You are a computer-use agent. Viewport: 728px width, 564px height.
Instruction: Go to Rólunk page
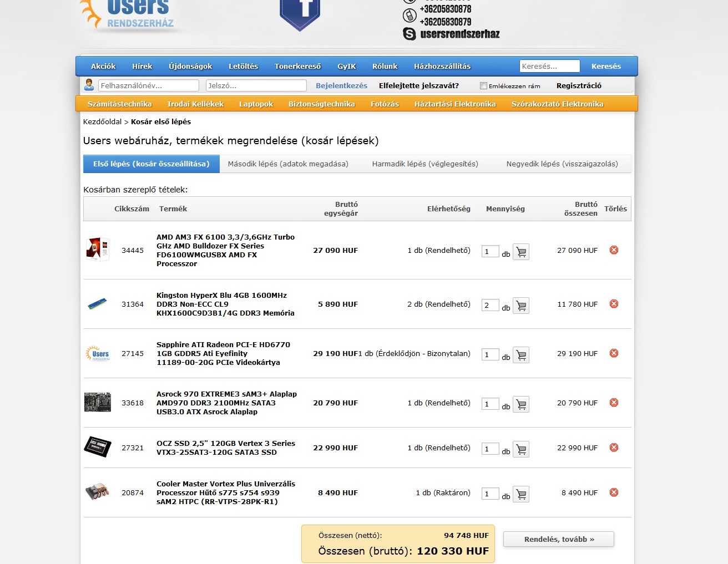(385, 66)
